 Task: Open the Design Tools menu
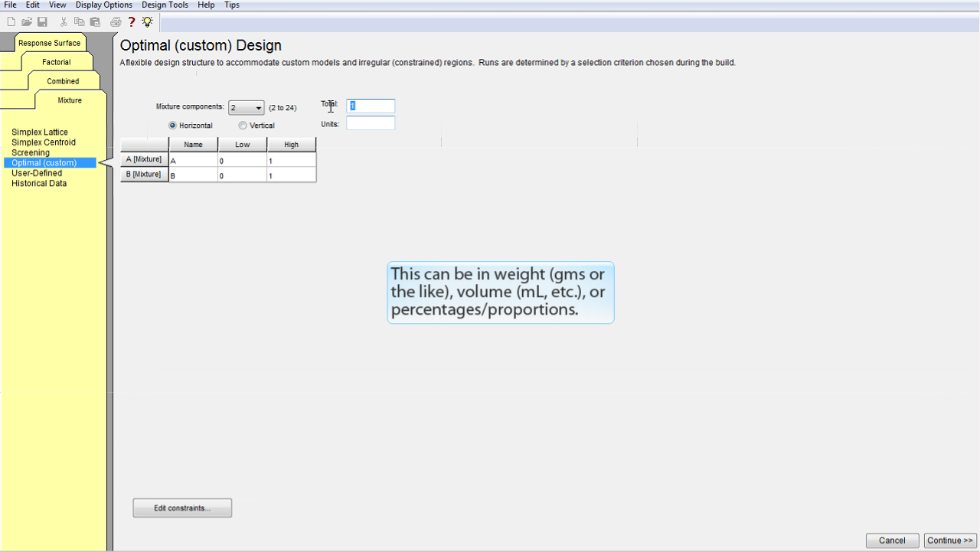(165, 5)
